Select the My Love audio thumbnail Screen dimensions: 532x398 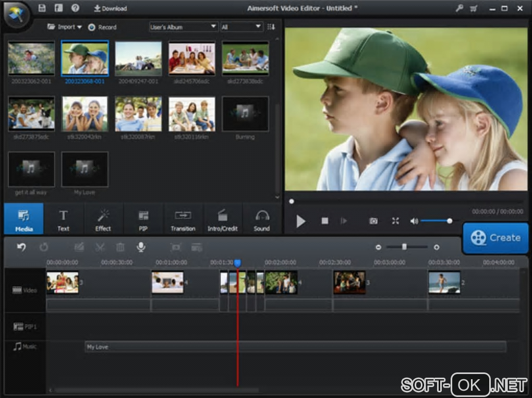[x=84, y=170]
